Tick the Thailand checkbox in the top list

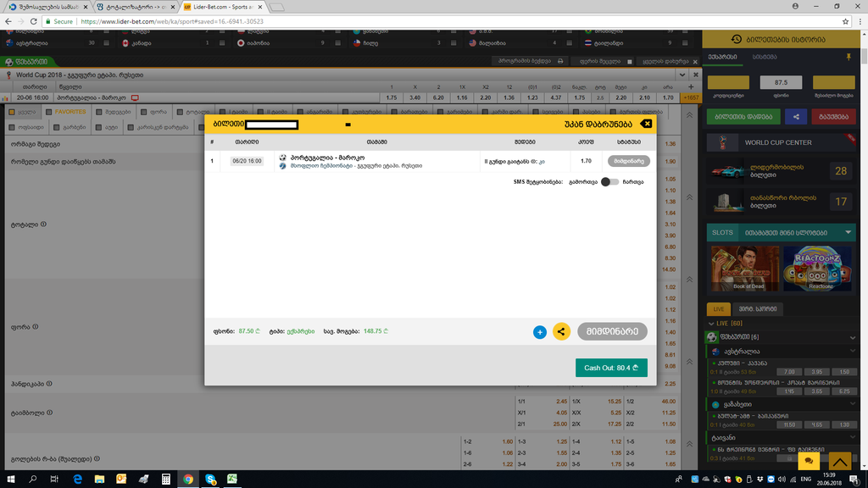coord(685,43)
